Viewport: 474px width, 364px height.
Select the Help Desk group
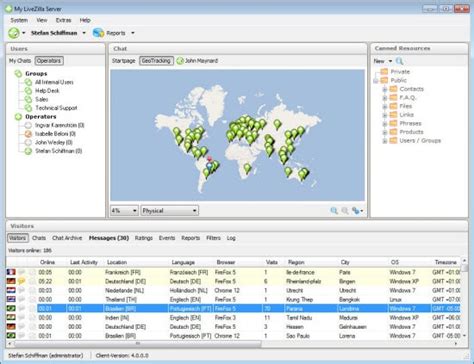(47, 91)
